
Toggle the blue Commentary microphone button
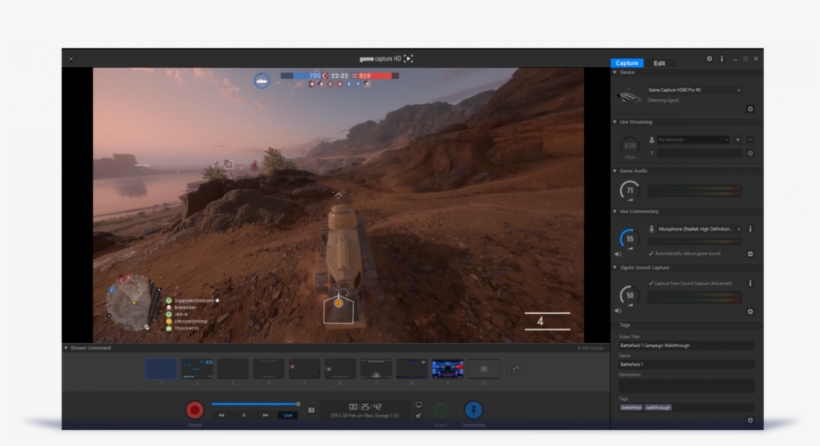click(473, 410)
